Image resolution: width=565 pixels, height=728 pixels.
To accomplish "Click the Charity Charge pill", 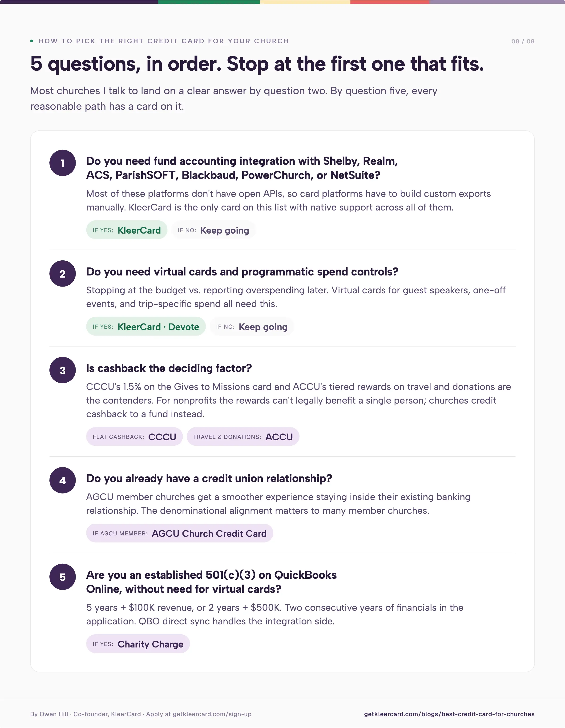I will point(138,644).
